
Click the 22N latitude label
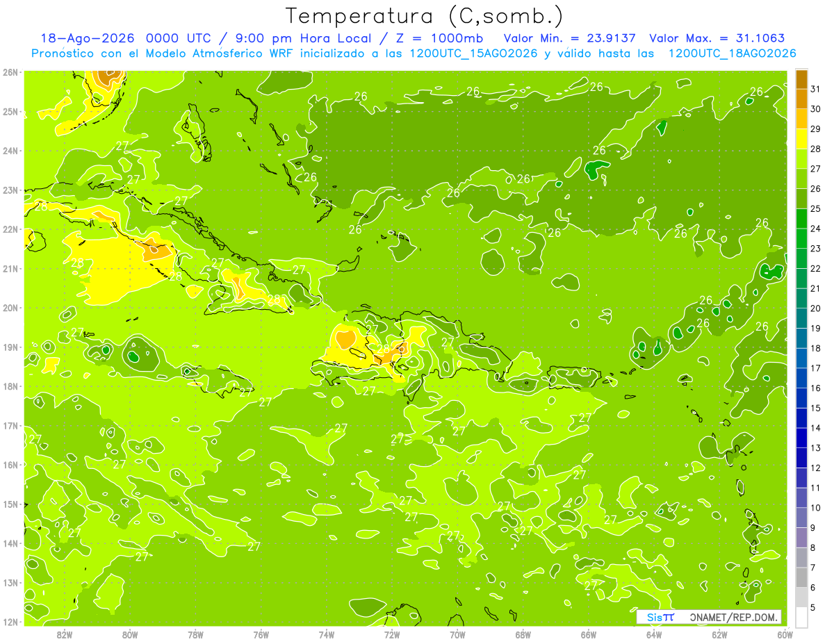coord(10,229)
